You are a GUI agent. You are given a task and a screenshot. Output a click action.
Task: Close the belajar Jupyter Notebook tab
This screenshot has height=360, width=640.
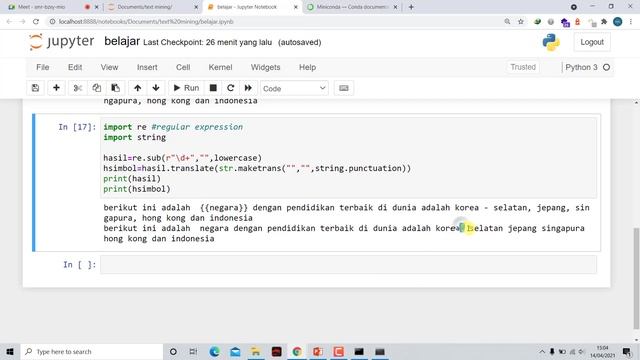tap(296, 7)
